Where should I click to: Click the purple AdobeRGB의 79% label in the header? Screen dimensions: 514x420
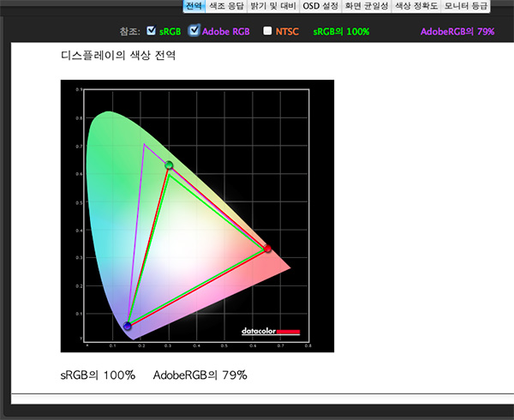coord(457,32)
